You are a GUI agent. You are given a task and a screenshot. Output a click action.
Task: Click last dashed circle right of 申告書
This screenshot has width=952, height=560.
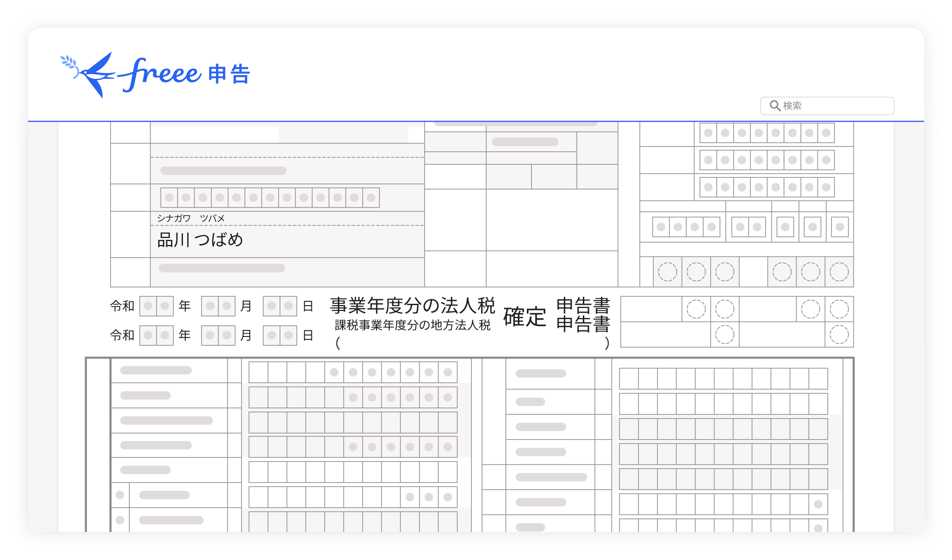(x=839, y=335)
